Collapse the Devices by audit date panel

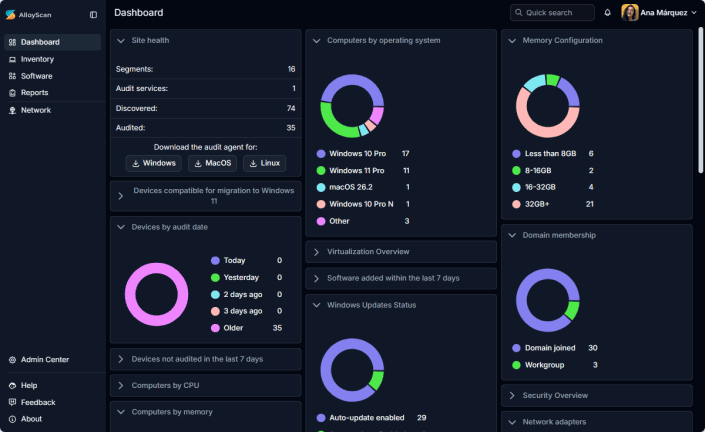pos(120,227)
